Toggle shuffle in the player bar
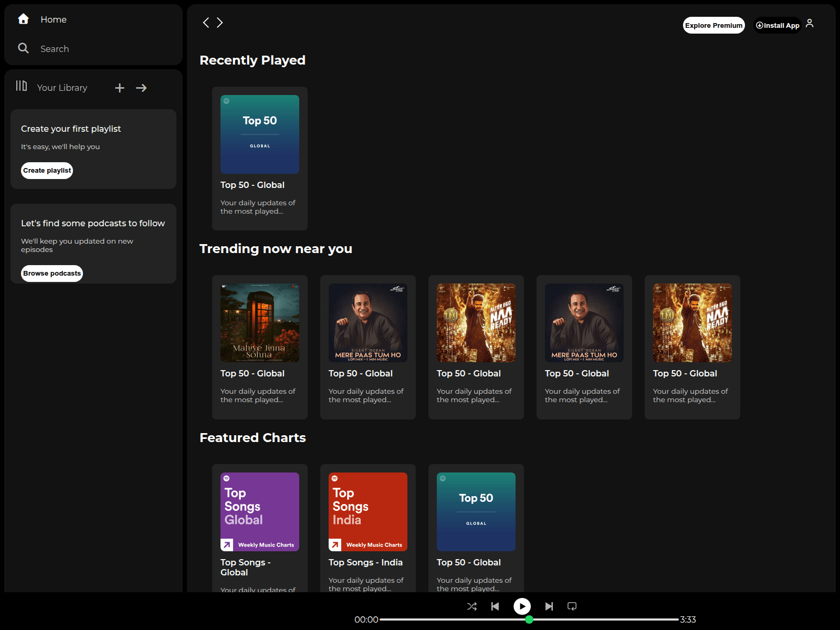The height and width of the screenshot is (630, 840). [x=472, y=606]
